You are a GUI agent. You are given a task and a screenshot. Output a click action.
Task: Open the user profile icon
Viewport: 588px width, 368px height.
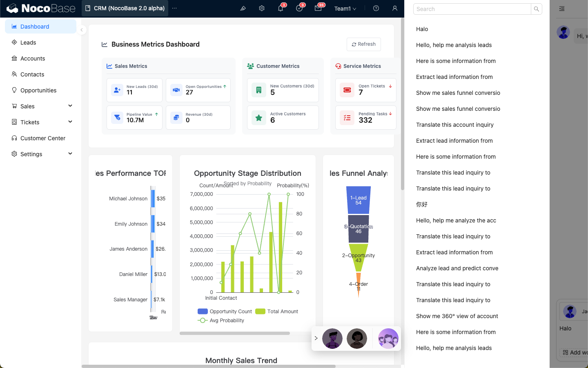pos(394,9)
